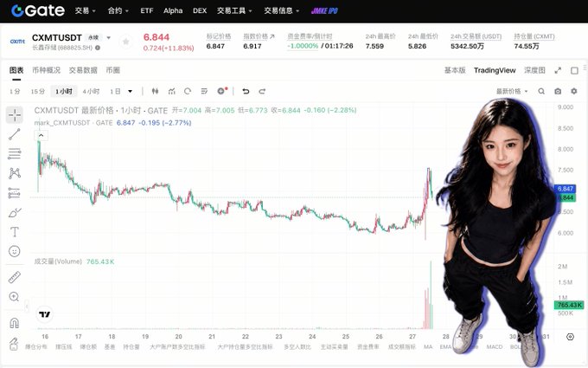Click the info icon beside 长鑫存储
The height and width of the screenshot is (368, 588).
pyautogui.click(x=98, y=48)
